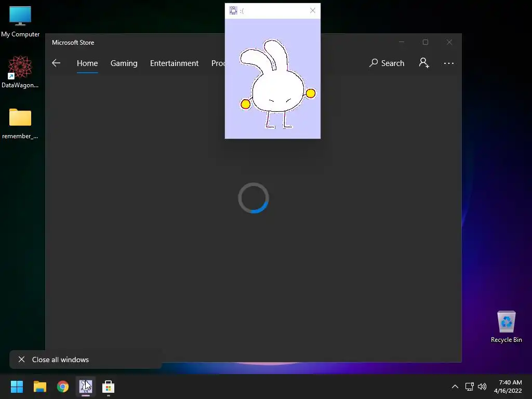Image resolution: width=532 pixels, height=399 pixels.
Task: Open the clock showing 7:40 AM
Action: pyautogui.click(x=508, y=387)
